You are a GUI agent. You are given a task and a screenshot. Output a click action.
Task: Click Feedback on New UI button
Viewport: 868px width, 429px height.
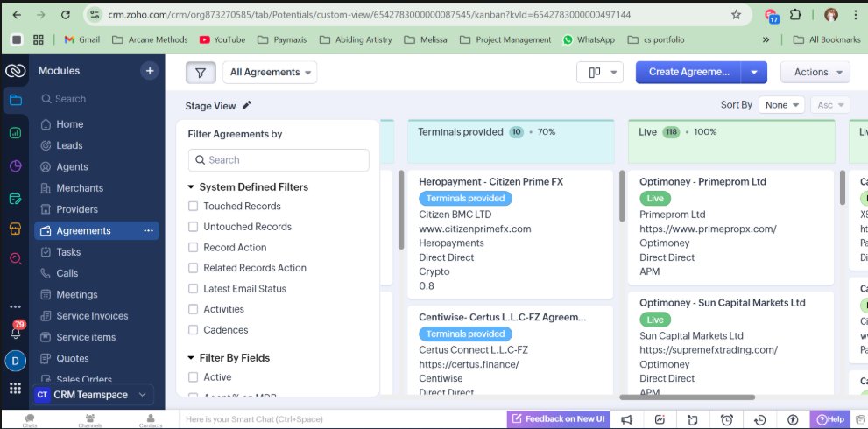[x=559, y=419]
